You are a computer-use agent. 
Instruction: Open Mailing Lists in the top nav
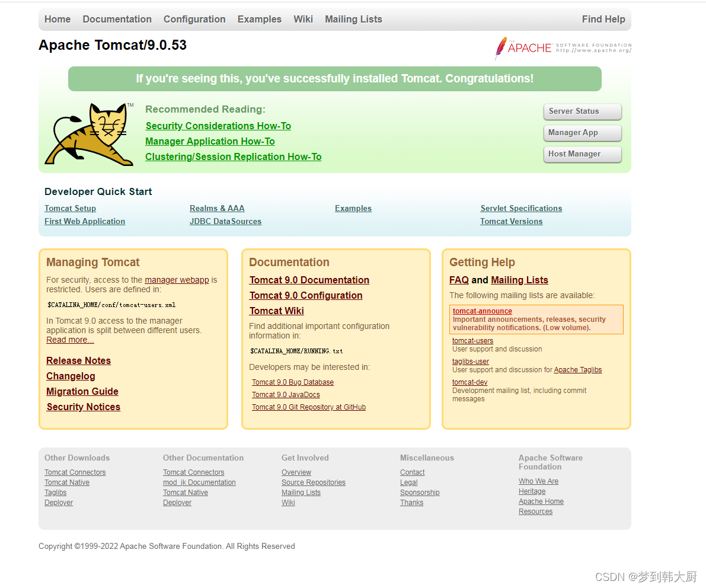click(353, 20)
